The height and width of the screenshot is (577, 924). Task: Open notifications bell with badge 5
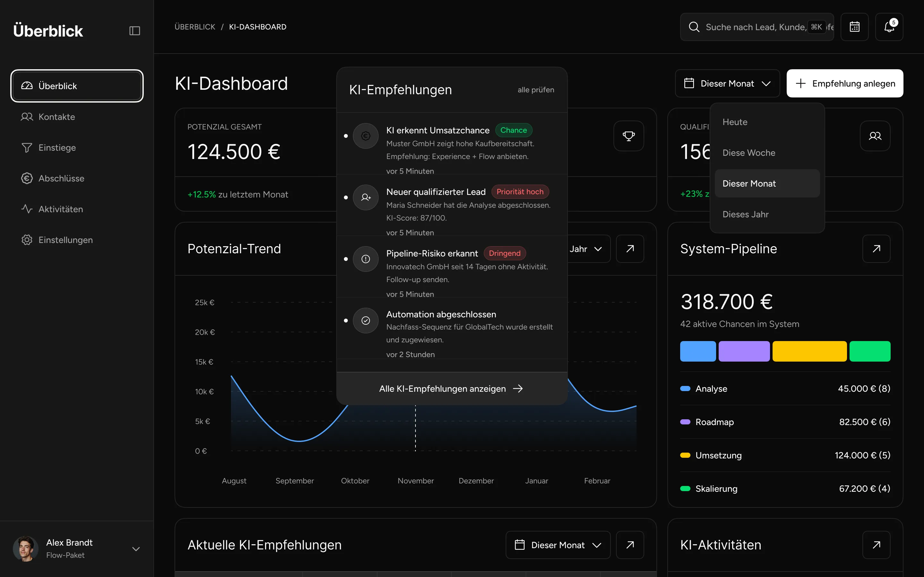tap(889, 27)
